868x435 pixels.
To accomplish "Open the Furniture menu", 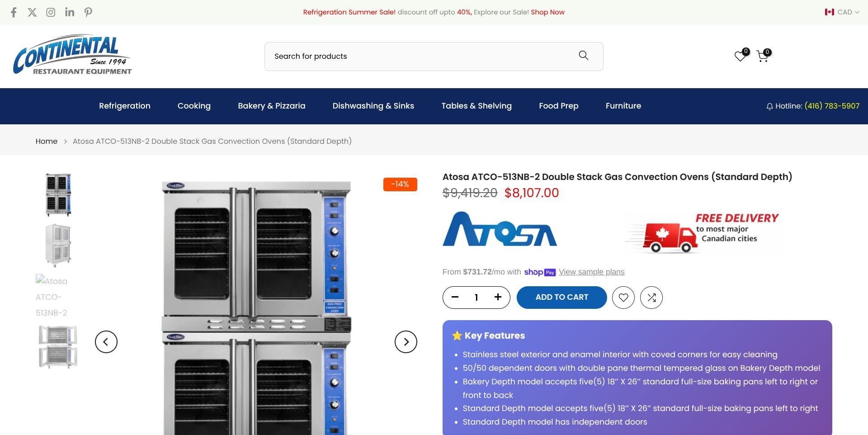I will click(623, 106).
